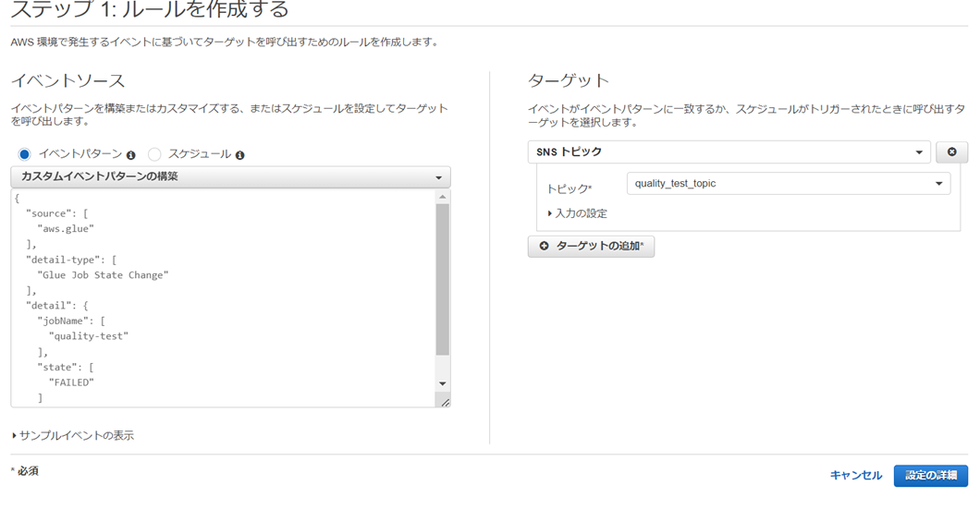Click the event pattern editor scrollbar thumb
The width and height of the screenshot is (980, 509).
pyautogui.click(x=443, y=279)
